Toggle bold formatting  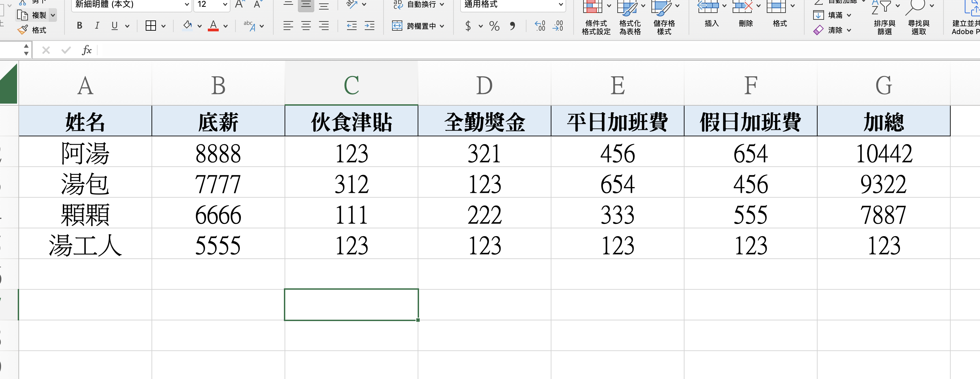(80, 26)
